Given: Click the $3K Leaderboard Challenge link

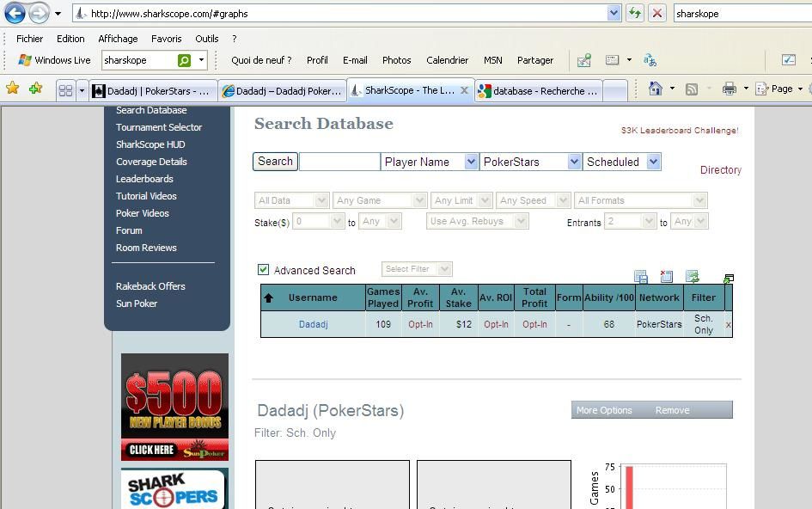Looking at the screenshot, I should coord(680,131).
